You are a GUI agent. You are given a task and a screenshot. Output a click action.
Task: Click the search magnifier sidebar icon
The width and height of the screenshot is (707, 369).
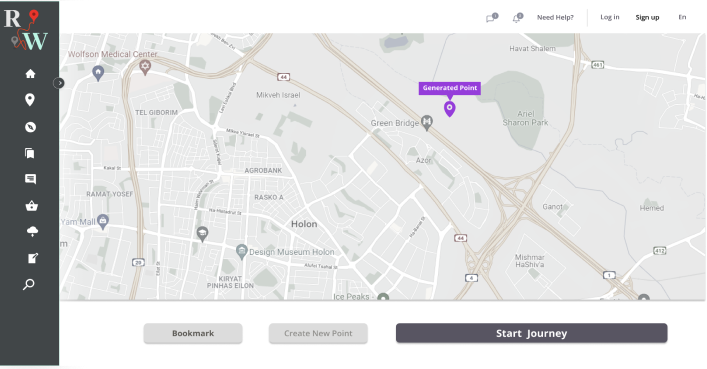tap(29, 284)
